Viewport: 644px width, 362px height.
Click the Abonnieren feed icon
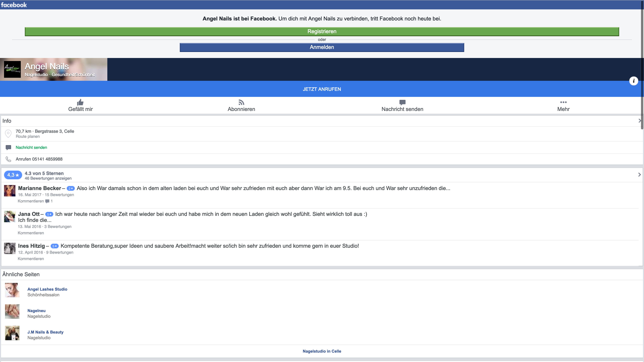tap(241, 102)
